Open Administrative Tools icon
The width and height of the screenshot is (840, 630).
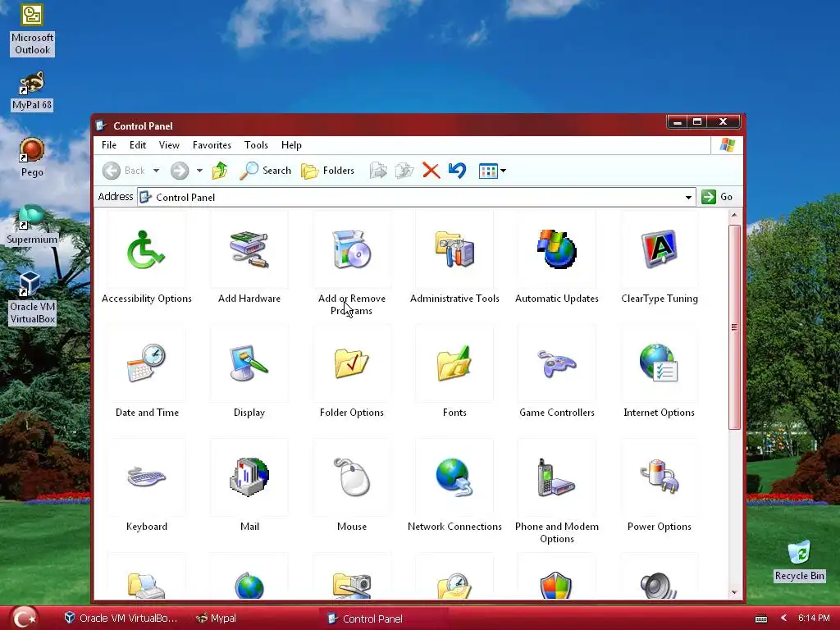click(x=454, y=249)
